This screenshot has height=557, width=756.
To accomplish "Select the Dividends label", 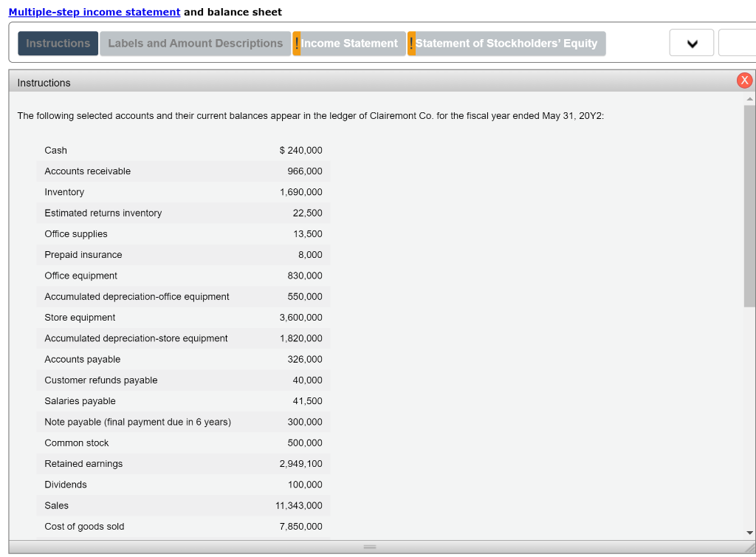I will pos(66,485).
